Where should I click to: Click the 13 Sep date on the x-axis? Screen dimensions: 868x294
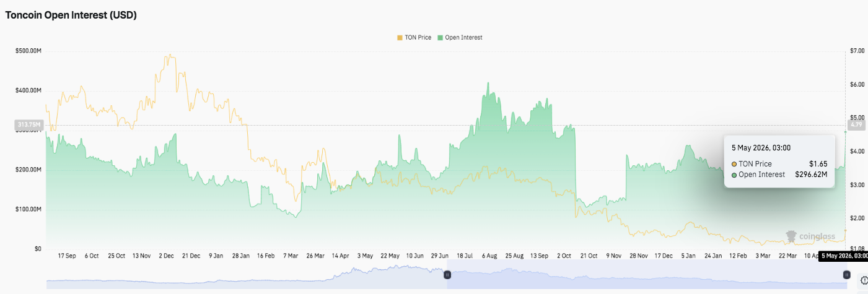click(x=539, y=256)
